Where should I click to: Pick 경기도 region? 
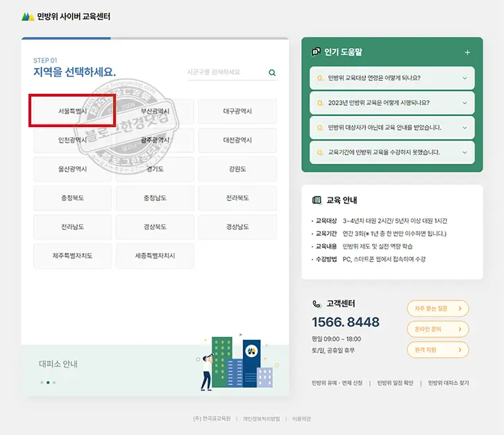coord(155,169)
